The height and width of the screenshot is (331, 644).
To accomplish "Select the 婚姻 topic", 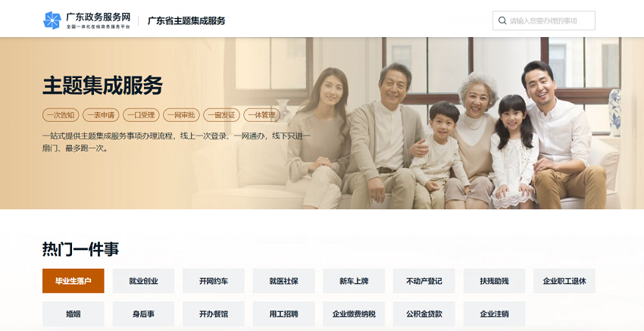I will pyautogui.click(x=73, y=314).
